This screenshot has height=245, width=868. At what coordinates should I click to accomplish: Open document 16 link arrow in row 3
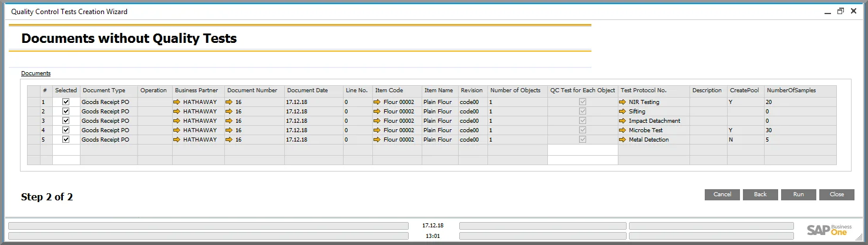pos(229,120)
